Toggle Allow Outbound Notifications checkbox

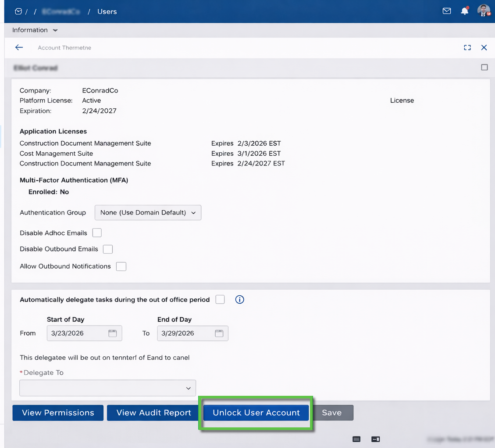point(121,266)
